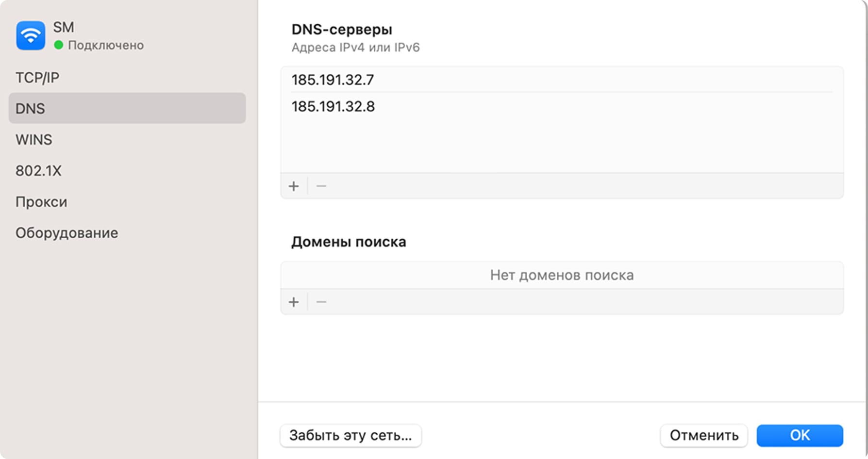Screen dimensions: 868x459
Task: Select the DNS sidebar item
Action: click(x=127, y=108)
